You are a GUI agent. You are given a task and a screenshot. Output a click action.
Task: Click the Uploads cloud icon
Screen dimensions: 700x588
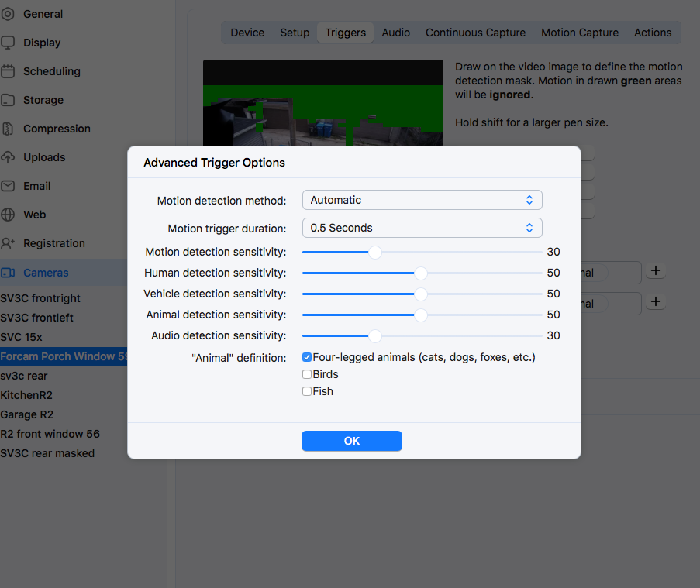(8, 157)
